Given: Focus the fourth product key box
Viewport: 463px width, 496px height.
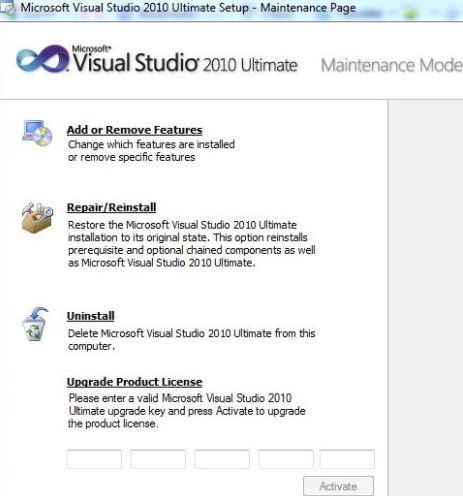Looking at the screenshot, I should coord(286,459).
